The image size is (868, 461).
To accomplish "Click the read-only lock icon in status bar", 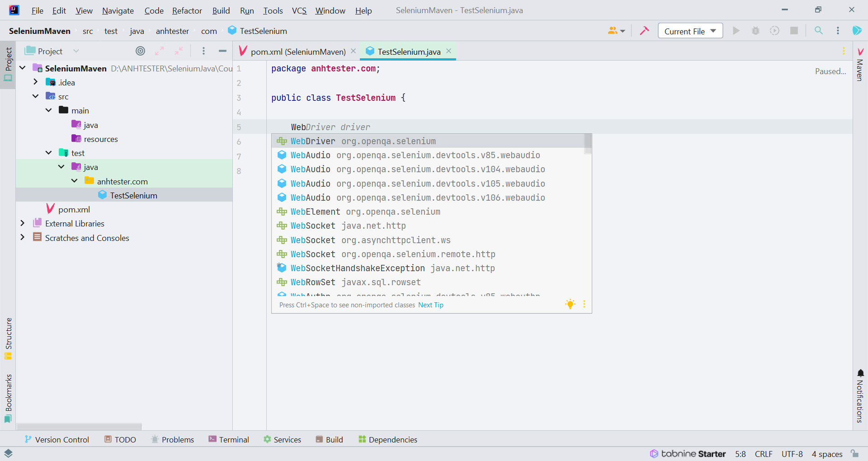I will coord(854,453).
